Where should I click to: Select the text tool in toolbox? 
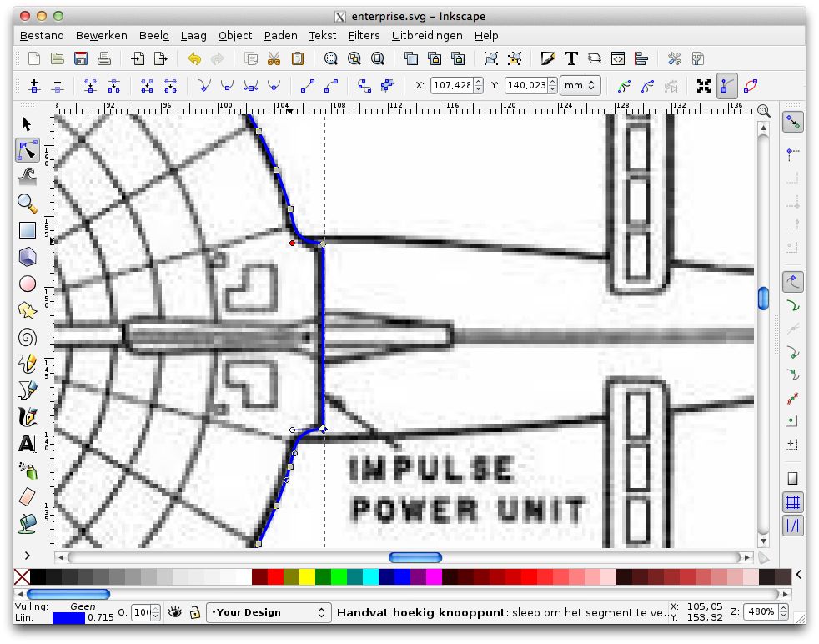pos(28,444)
